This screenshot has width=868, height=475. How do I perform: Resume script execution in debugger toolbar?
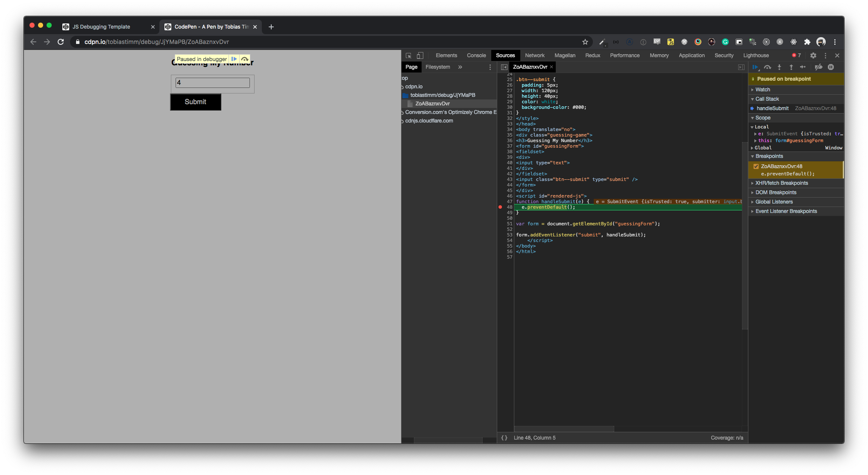coord(755,67)
